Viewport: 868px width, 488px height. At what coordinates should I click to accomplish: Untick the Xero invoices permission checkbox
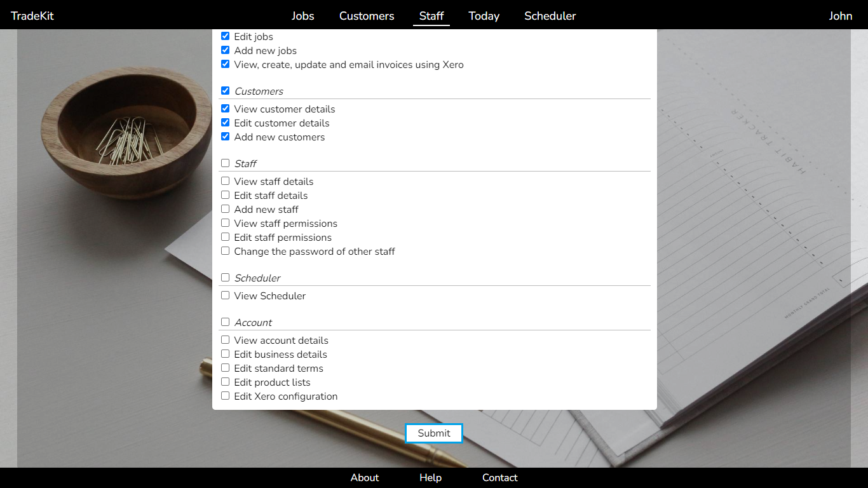pyautogui.click(x=225, y=64)
